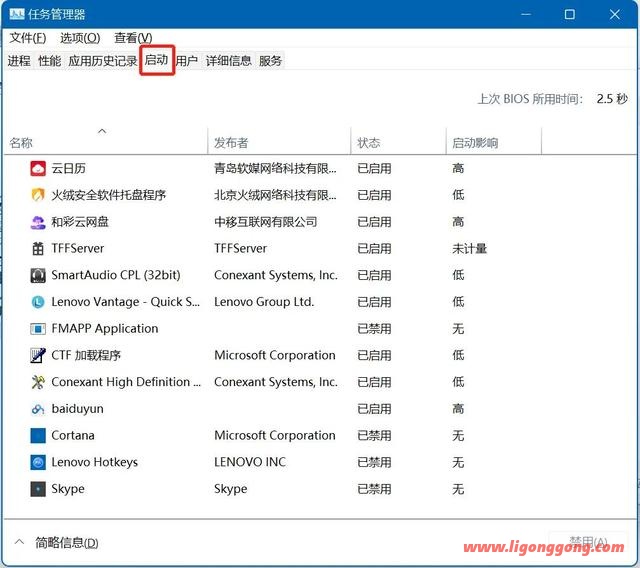Select the Lenovo Hotkeys entry name
Screen dimensions: 640x568
pos(94,462)
